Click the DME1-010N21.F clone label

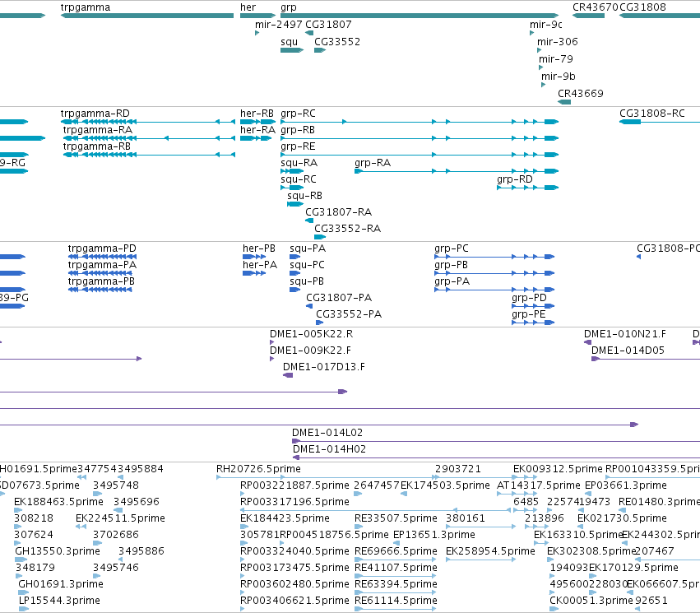coord(624,334)
